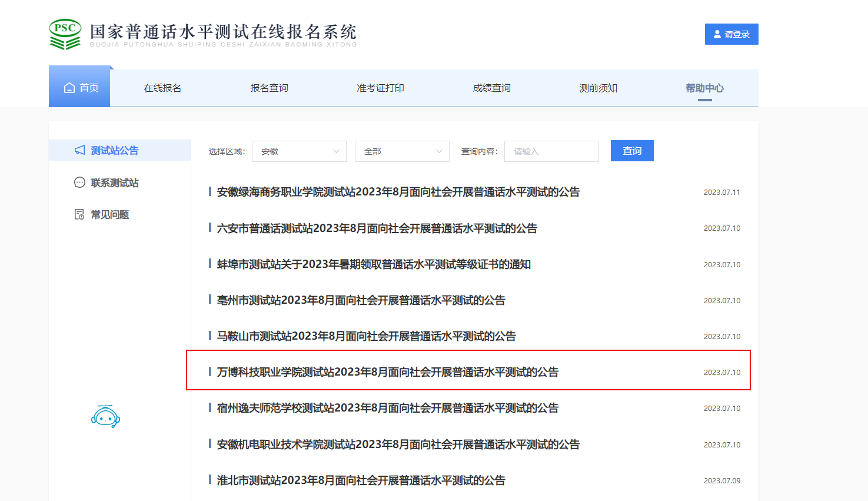Click the chat bubble icon beside 联系测试站
This screenshot has width=868, height=501.
click(79, 183)
